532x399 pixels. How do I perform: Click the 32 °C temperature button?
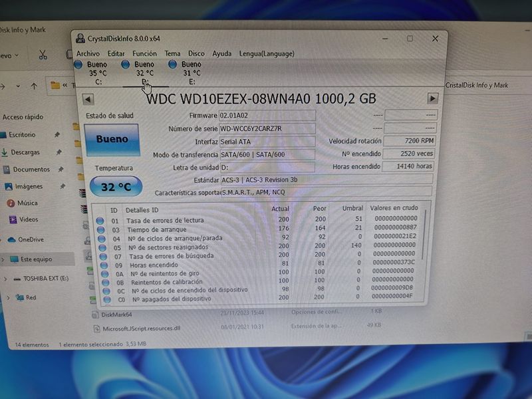pyautogui.click(x=116, y=186)
